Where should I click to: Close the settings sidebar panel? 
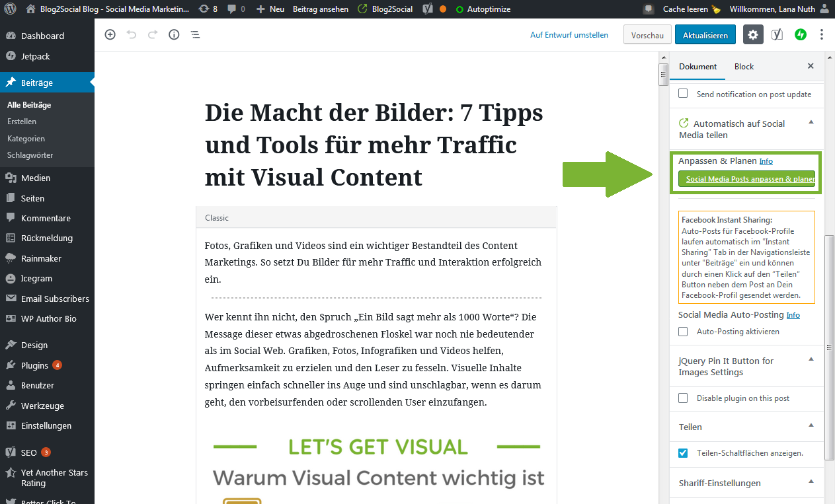pyautogui.click(x=811, y=67)
